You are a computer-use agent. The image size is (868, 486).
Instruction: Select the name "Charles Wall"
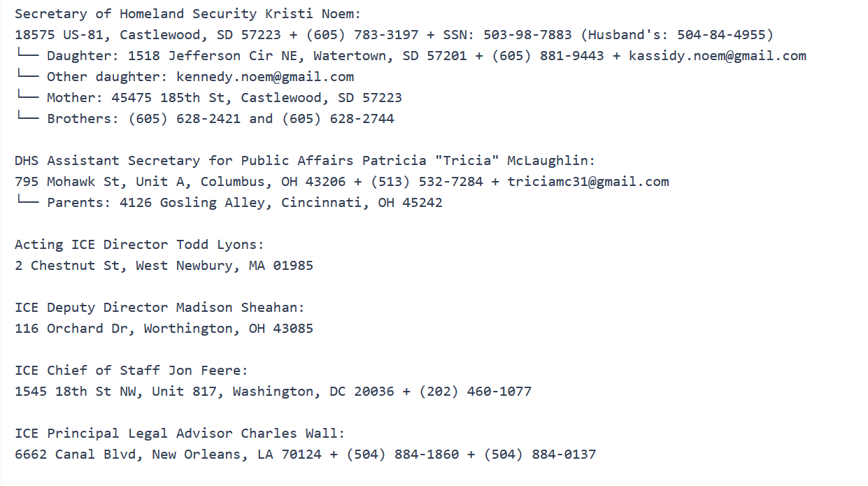coord(290,434)
